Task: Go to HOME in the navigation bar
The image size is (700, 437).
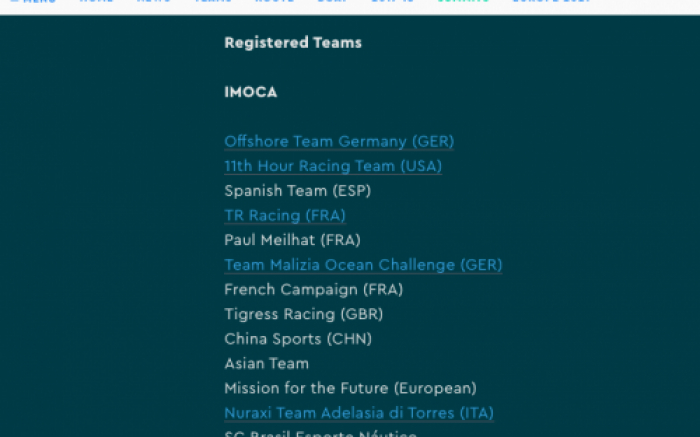Action: click(x=96, y=1)
